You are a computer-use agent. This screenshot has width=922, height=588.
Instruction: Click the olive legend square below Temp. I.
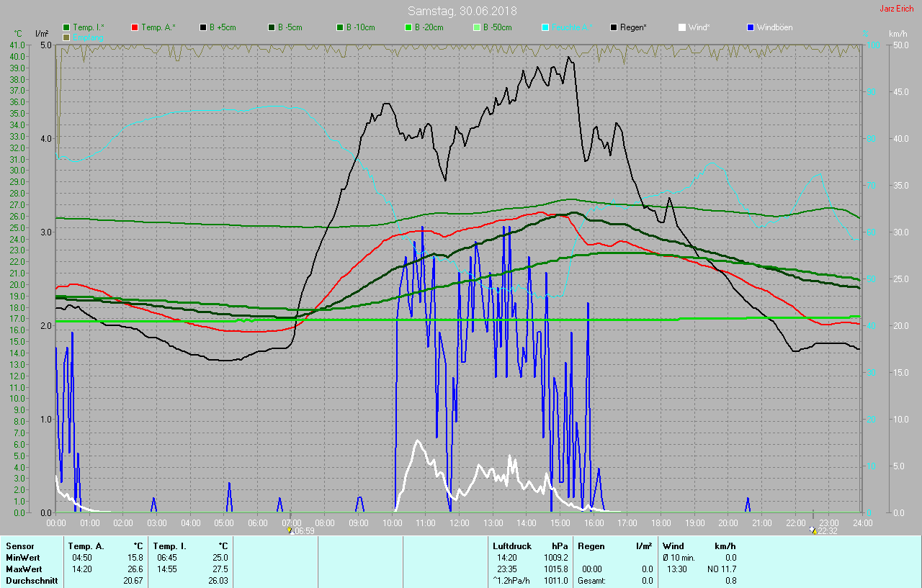click(67, 37)
